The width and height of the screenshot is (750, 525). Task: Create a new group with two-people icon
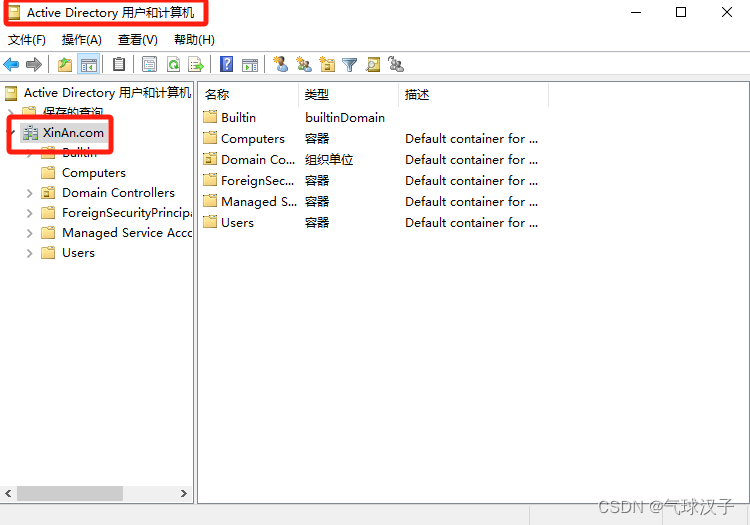[x=304, y=64]
